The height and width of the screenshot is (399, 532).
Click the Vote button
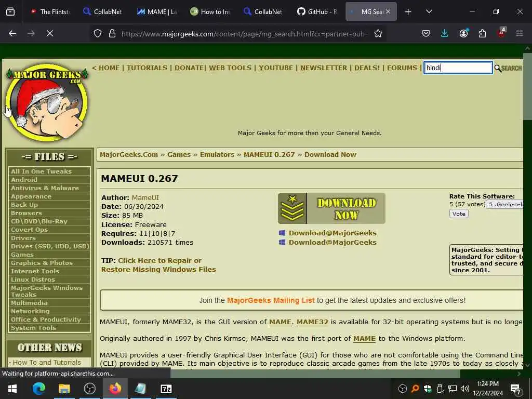(x=459, y=214)
